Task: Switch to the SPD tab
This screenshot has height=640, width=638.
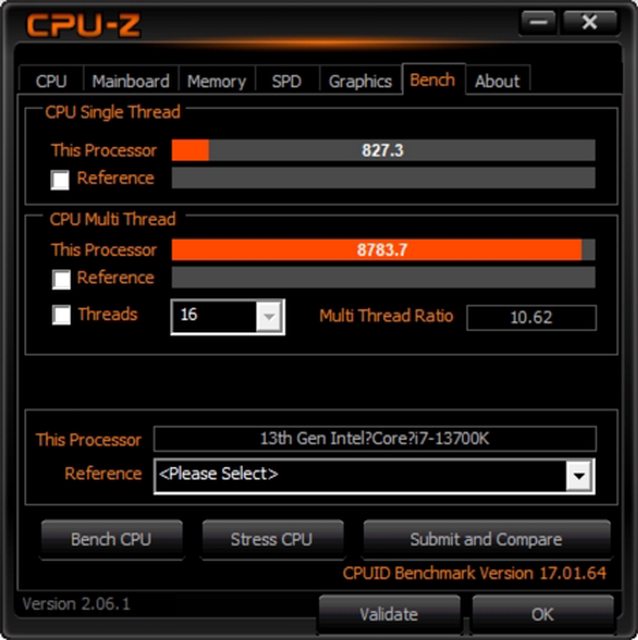Action: tap(287, 81)
